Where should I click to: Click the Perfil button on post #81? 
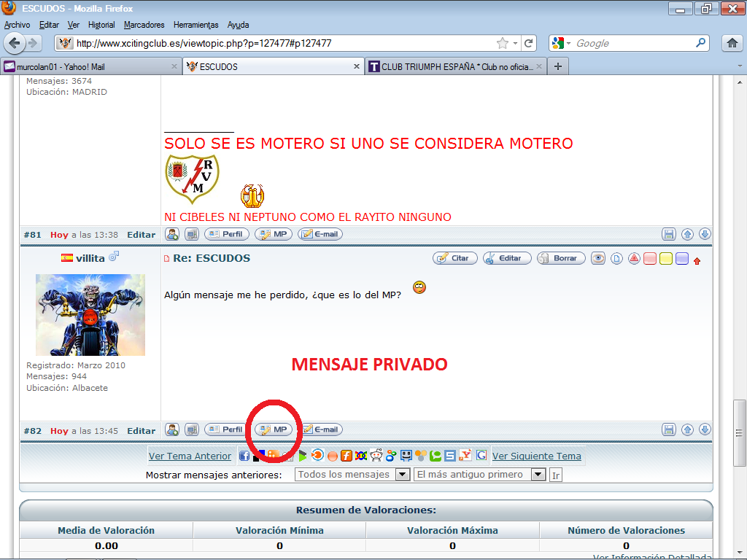click(227, 235)
